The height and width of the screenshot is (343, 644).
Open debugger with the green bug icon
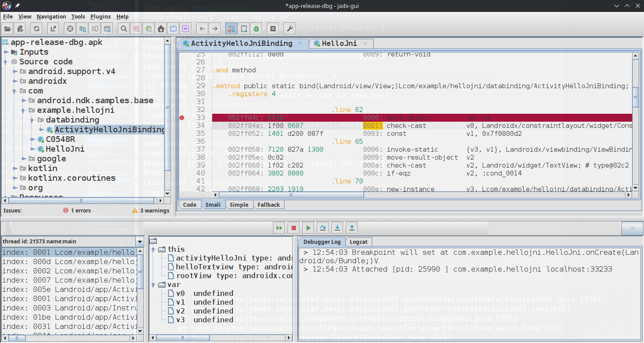256,29
